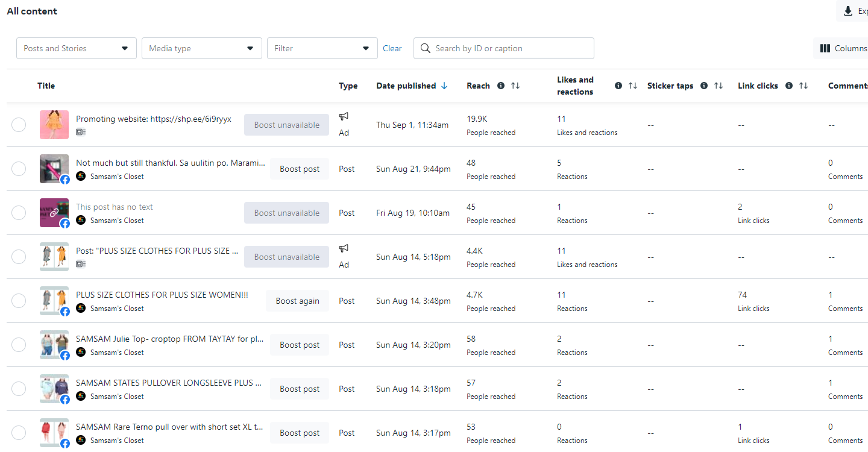The image size is (868, 452).
Task: Click Samsam's Closet avatar in 'Not much but' row
Action: tap(81, 176)
